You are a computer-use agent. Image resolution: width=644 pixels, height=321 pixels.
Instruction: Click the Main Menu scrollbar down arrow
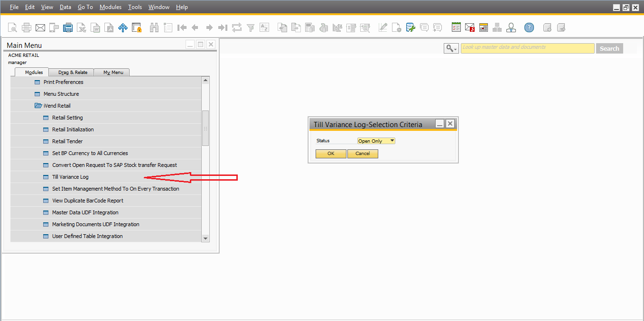pyautogui.click(x=205, y=238)
